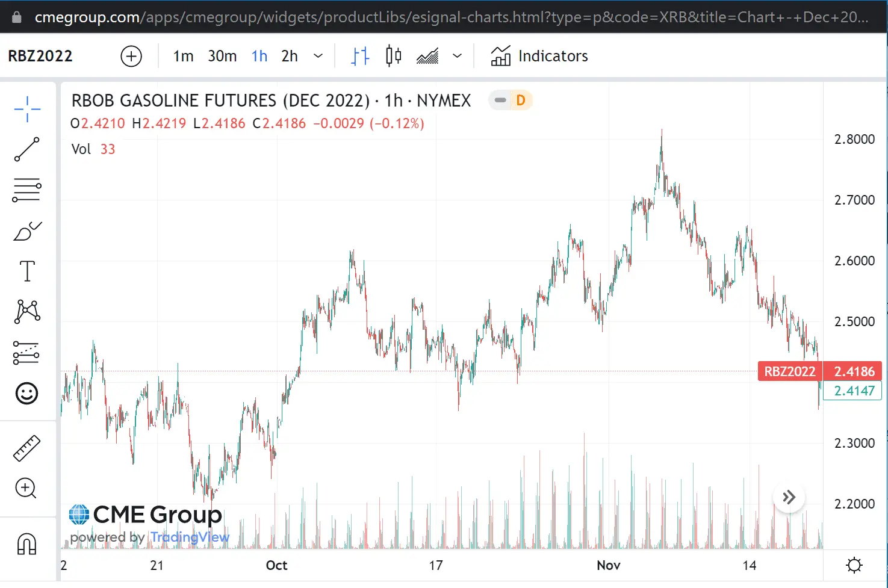Switch chart style to candles
This screenshot has width=888, height=588.
(394, 57)
